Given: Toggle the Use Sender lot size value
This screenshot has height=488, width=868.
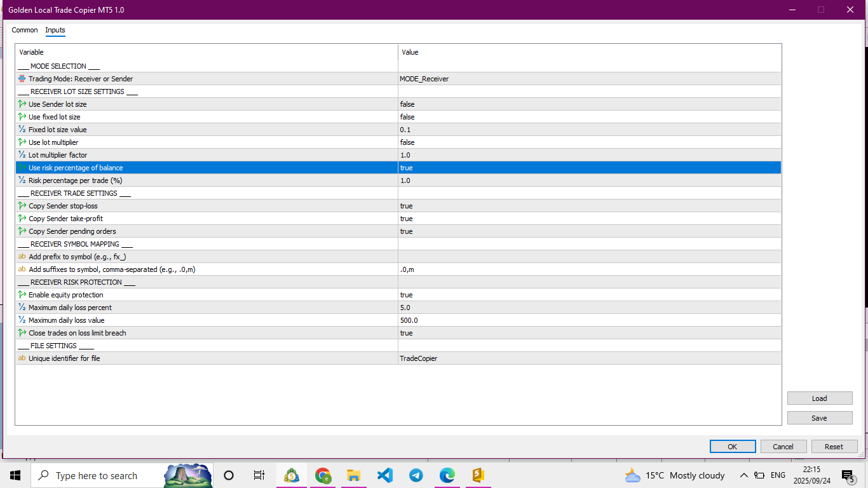Looking at the screenshot, I should coord(590,104).
